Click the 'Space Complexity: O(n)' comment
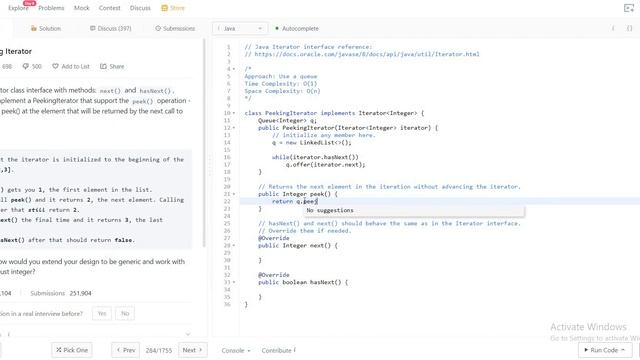Screen dimensions: 640x360 [x=282, y=91]
